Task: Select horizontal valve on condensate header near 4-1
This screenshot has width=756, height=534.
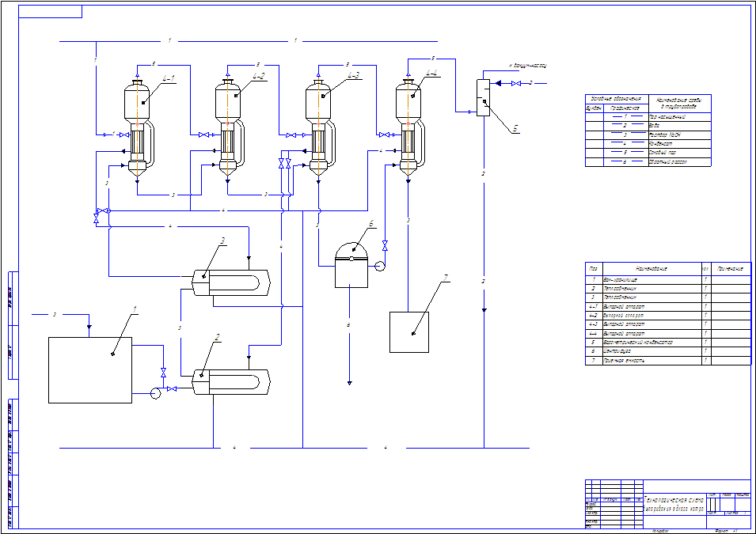Action: coord(103,210)
